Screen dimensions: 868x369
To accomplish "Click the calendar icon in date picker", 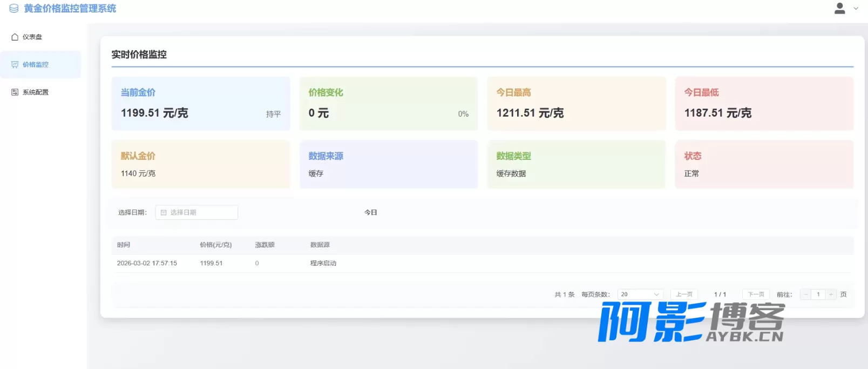I will (x=164, y=213).
